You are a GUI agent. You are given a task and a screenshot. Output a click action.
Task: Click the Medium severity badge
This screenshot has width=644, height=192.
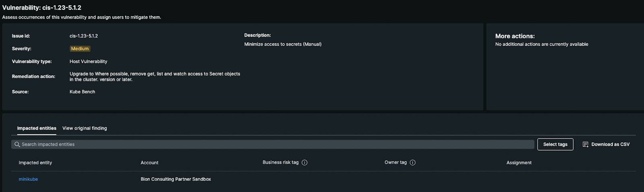click(80, 49)
